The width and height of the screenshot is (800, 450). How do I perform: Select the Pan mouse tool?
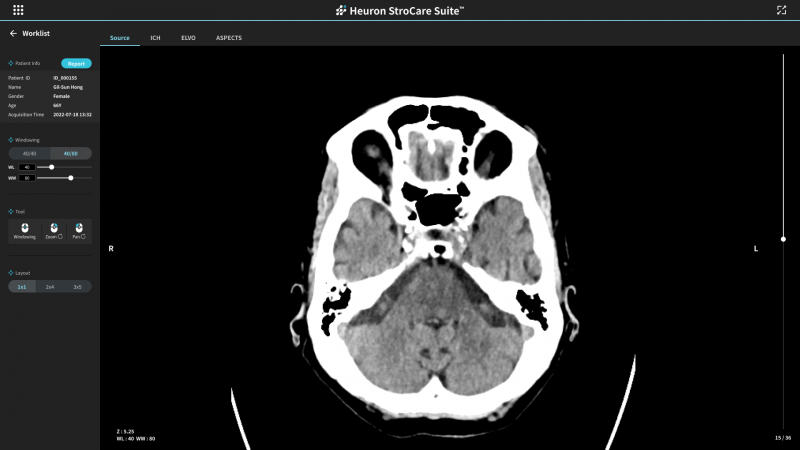point(77,230)
